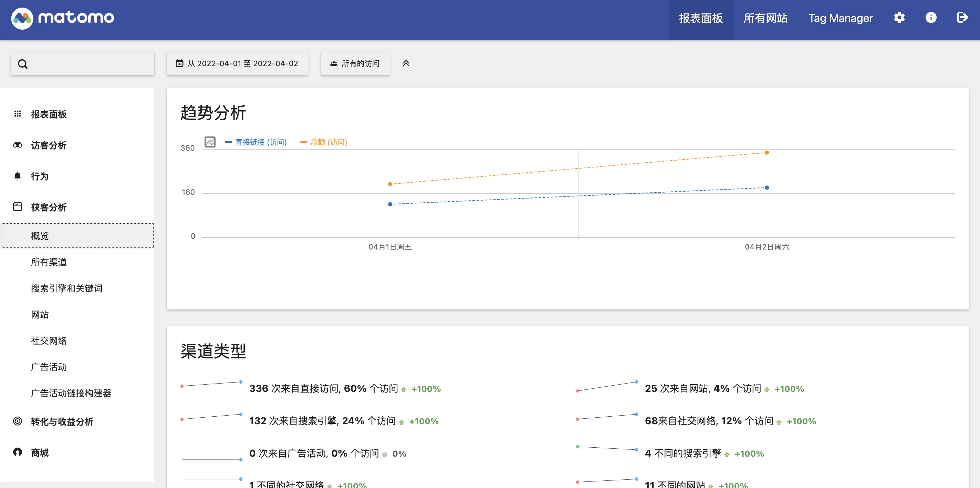Select the 访客分析 binoculars icon in sidebar
Screen dimensions: 980x488
click(18, 145)
